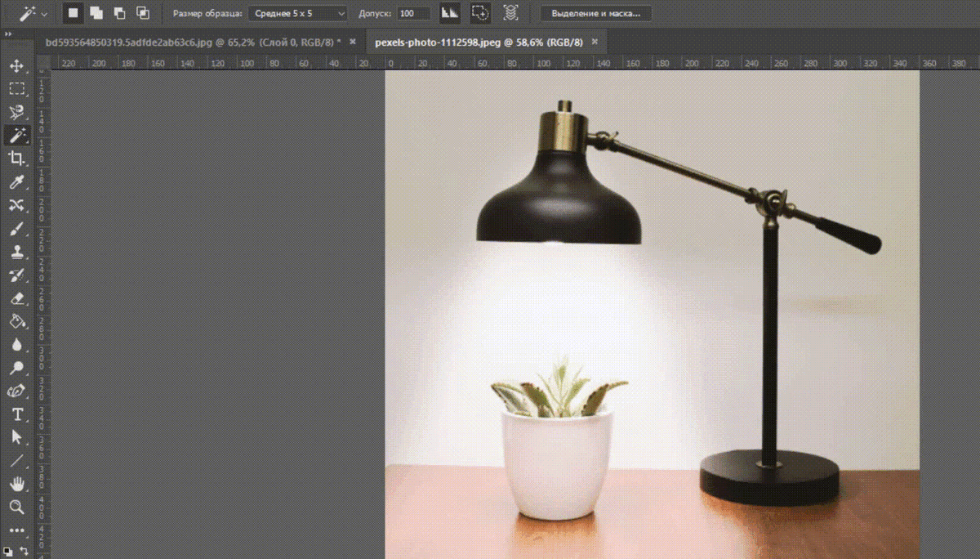Select the Patch healing tool

(x=16, y=205)
